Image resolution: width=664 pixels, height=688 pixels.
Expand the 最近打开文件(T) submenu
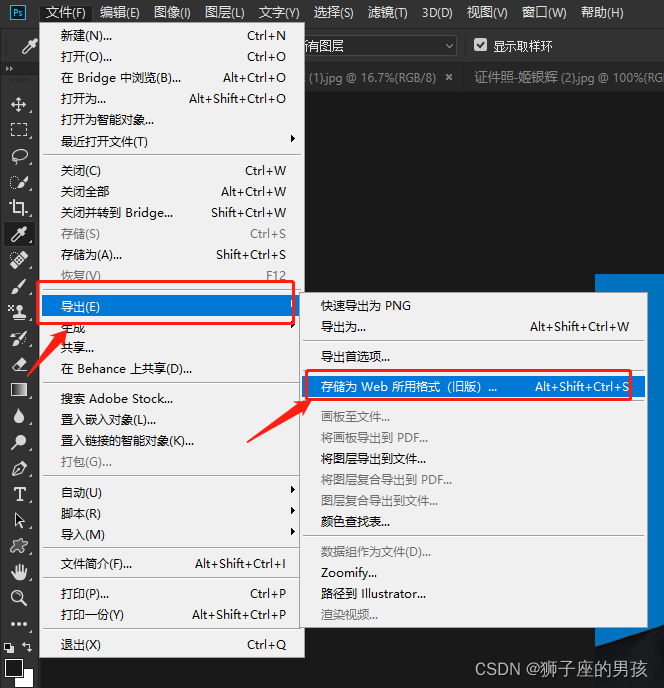coord(172,141)
